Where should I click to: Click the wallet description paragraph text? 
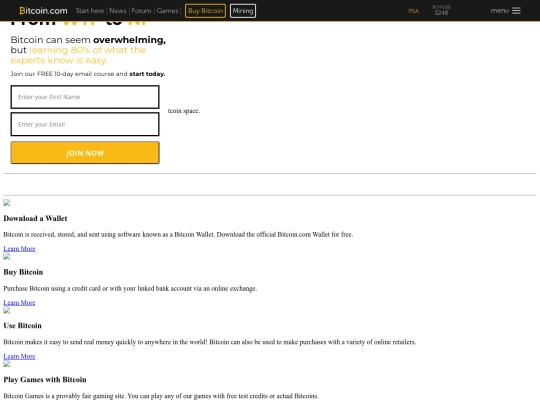178,235
